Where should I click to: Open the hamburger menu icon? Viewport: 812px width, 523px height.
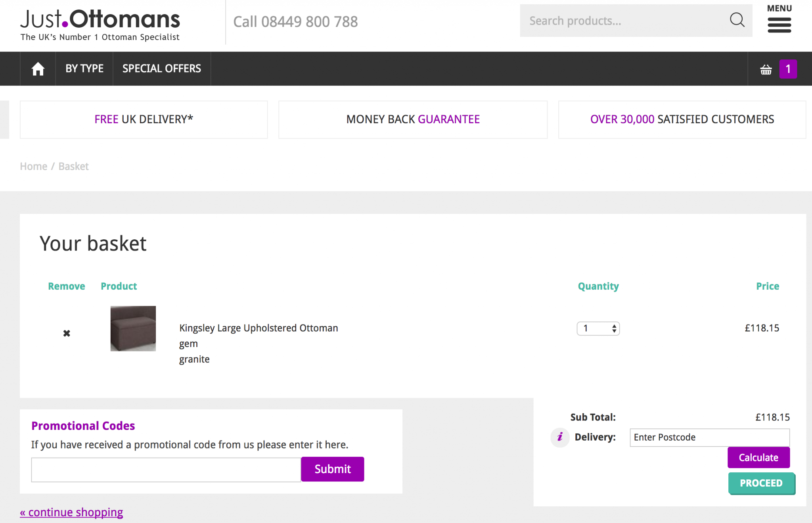779,25
